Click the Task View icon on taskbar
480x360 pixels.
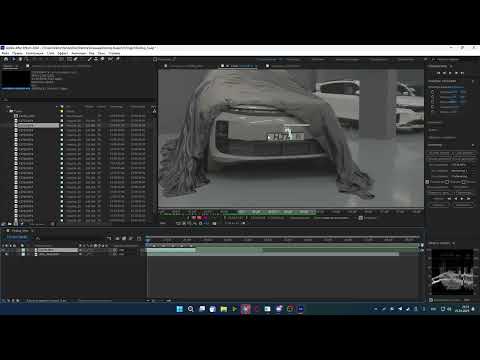point(202,309)
